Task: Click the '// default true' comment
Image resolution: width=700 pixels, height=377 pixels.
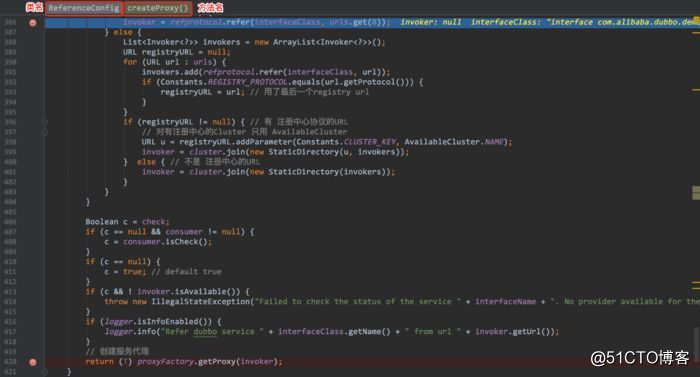Action: pos(186,272)
